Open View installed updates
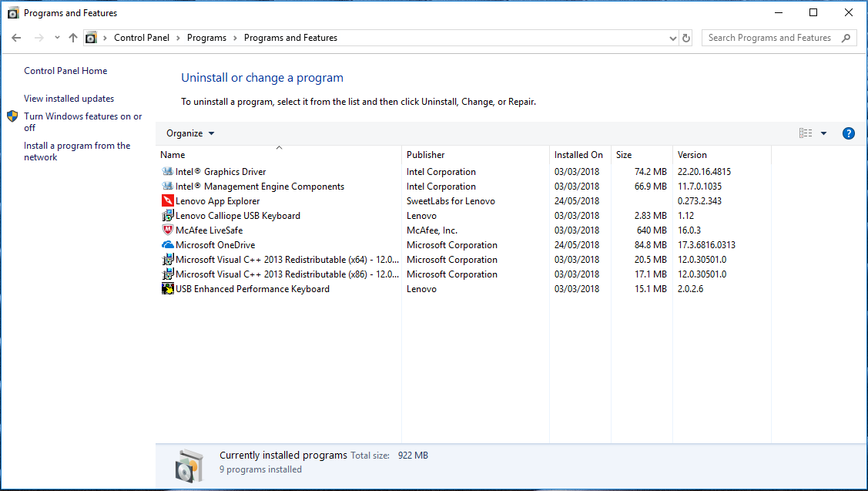868x491 pixels. click(x=69, y=98)
